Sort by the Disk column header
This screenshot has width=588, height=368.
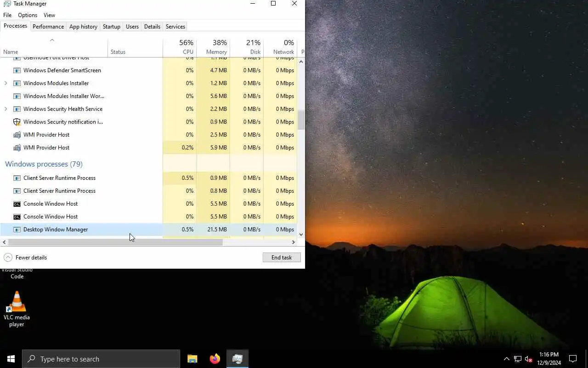coord(247,46)
